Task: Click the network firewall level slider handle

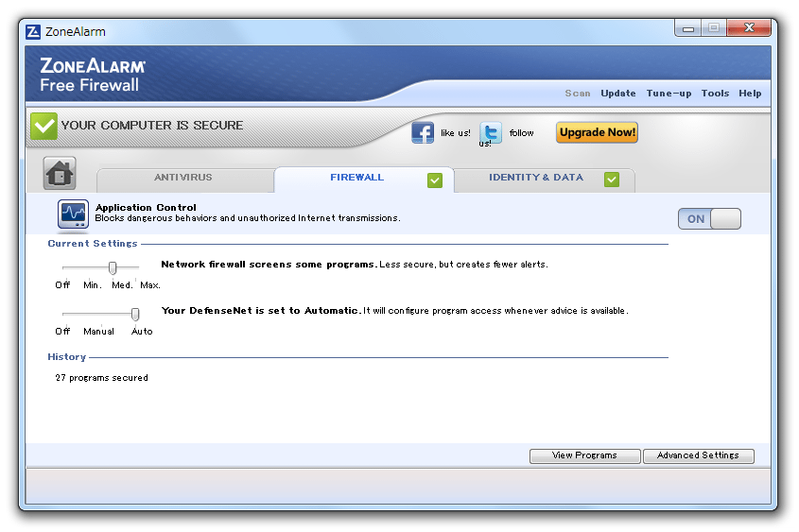Action: click(x=113, y=267)
